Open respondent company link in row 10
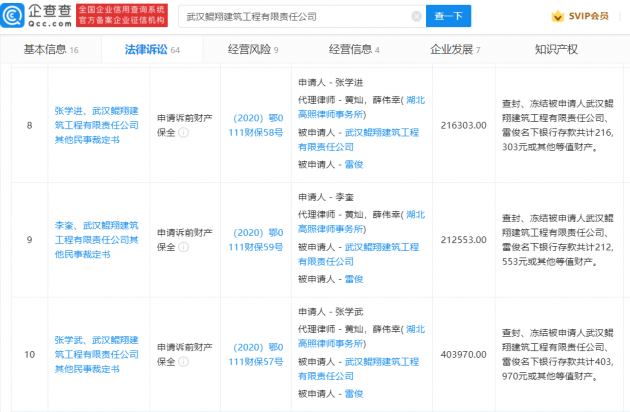Viewport: 630px width, 412px height. pos(359,369)
